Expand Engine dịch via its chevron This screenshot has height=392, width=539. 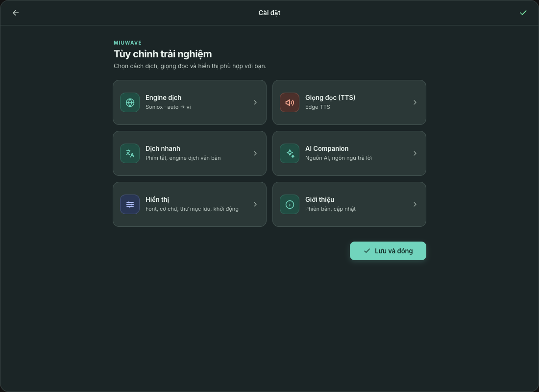point(255,102)
